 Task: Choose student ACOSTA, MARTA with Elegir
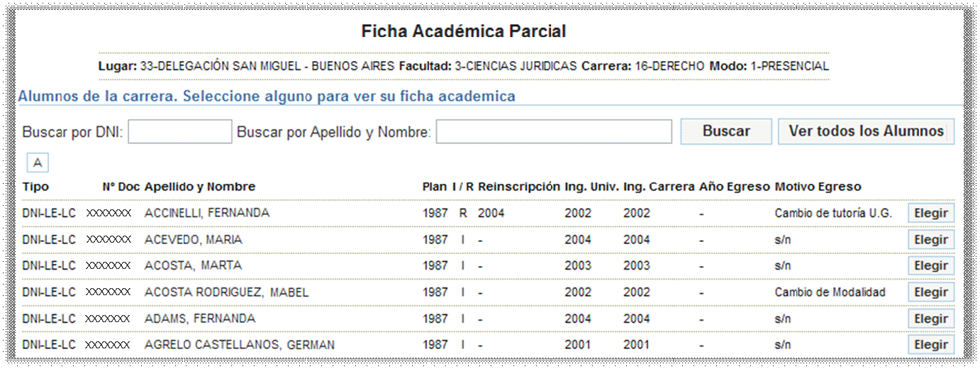coord(931,265)
